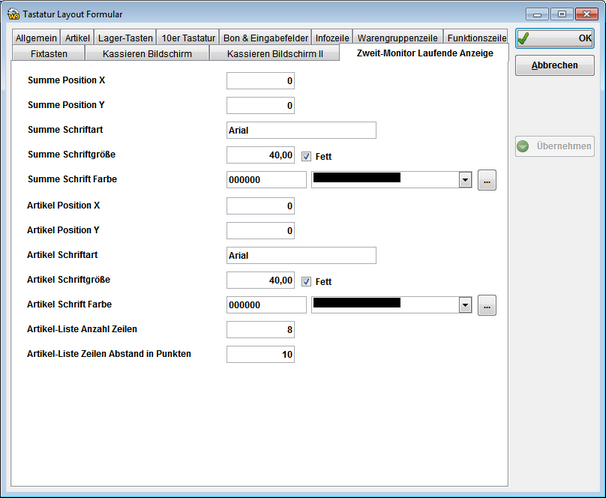Open color picker for Summe Schrift Farbe

[x=487, y=180]
